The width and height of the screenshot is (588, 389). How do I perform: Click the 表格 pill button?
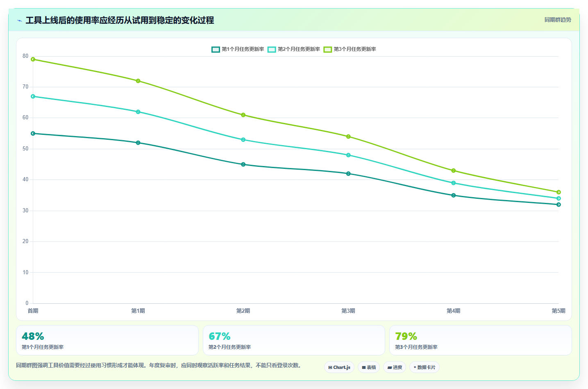tap(369, 367)
